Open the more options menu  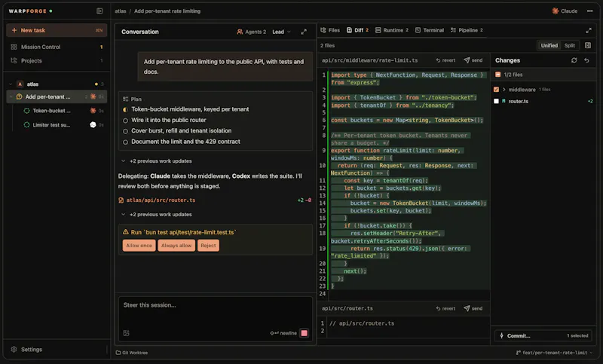point(589,11)
